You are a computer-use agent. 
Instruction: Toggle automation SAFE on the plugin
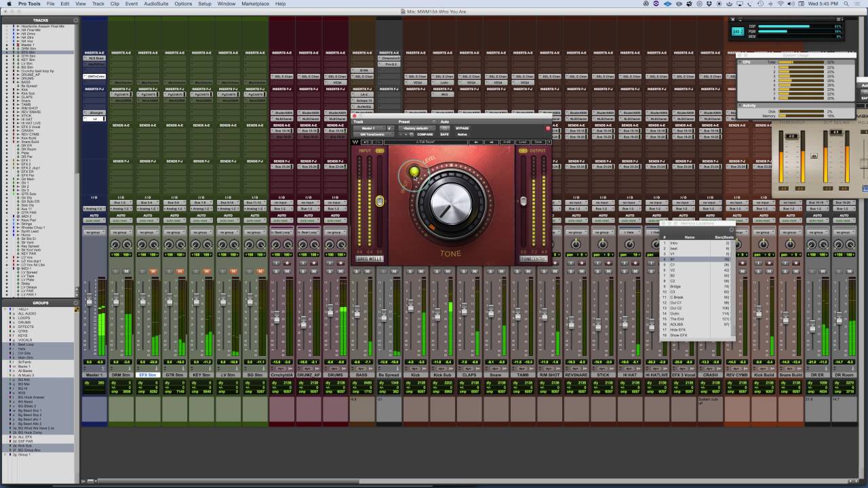444,134
